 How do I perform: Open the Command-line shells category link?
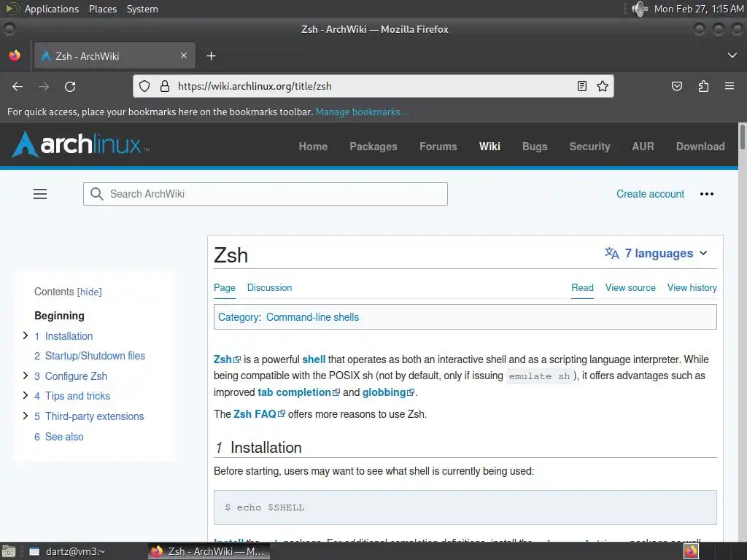[x=312, y=317]
